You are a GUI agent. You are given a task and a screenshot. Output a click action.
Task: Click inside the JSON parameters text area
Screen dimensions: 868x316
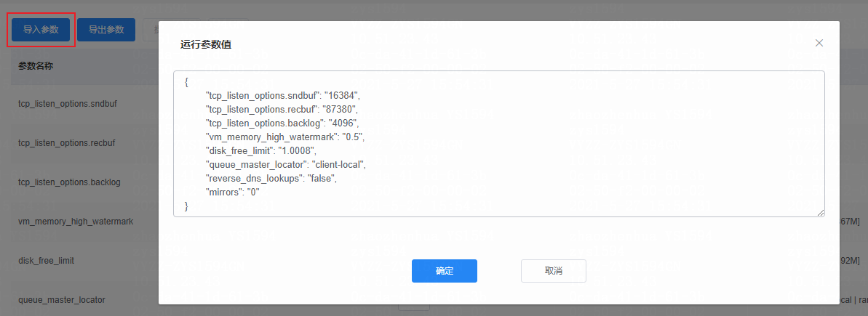499,144
